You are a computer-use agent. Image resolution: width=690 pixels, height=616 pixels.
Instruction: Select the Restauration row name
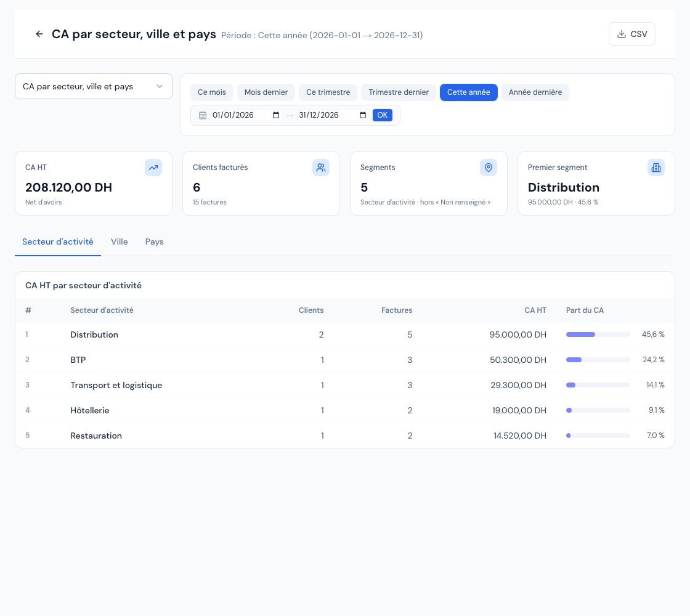coord(96,436)
